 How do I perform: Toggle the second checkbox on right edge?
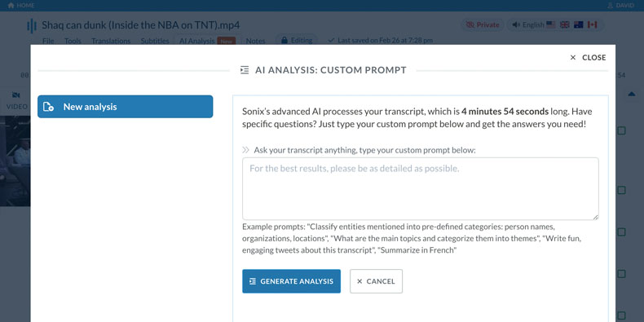[621, 190]
